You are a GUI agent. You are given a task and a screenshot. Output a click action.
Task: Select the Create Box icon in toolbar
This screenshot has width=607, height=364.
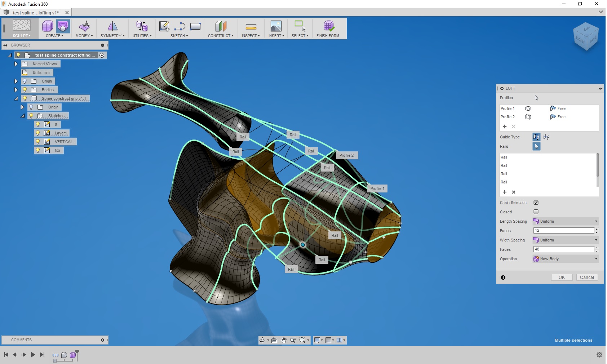point(47,26)
